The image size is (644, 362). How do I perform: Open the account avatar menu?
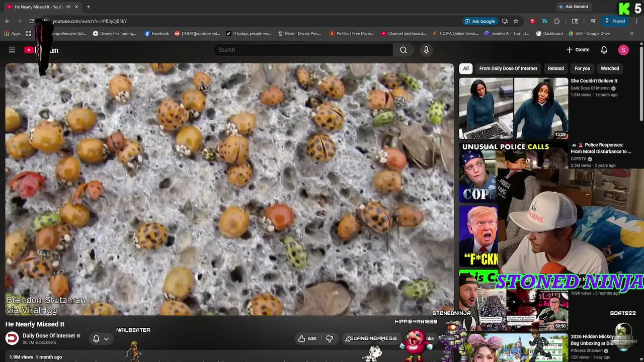coord(623,50)
